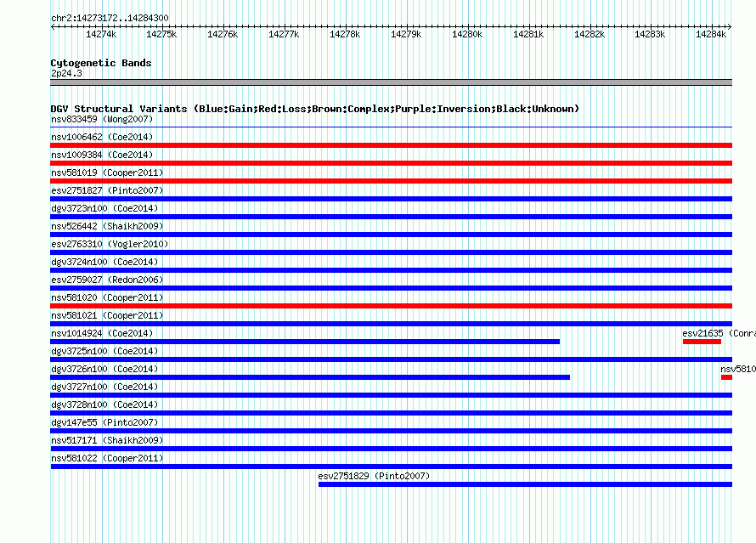The image size is (756, 543).
Task: Click the nsv1014924 (Coe2014) label
Action: coord(102,333)
